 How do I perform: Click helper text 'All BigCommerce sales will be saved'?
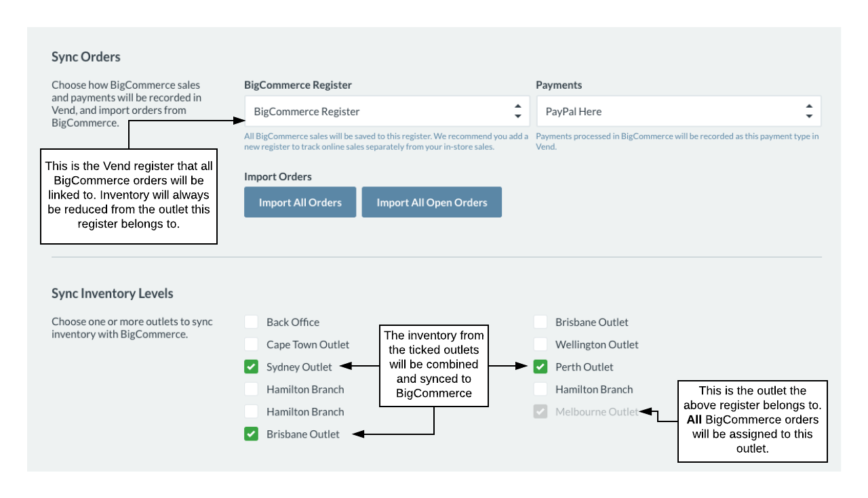point(386,141)
